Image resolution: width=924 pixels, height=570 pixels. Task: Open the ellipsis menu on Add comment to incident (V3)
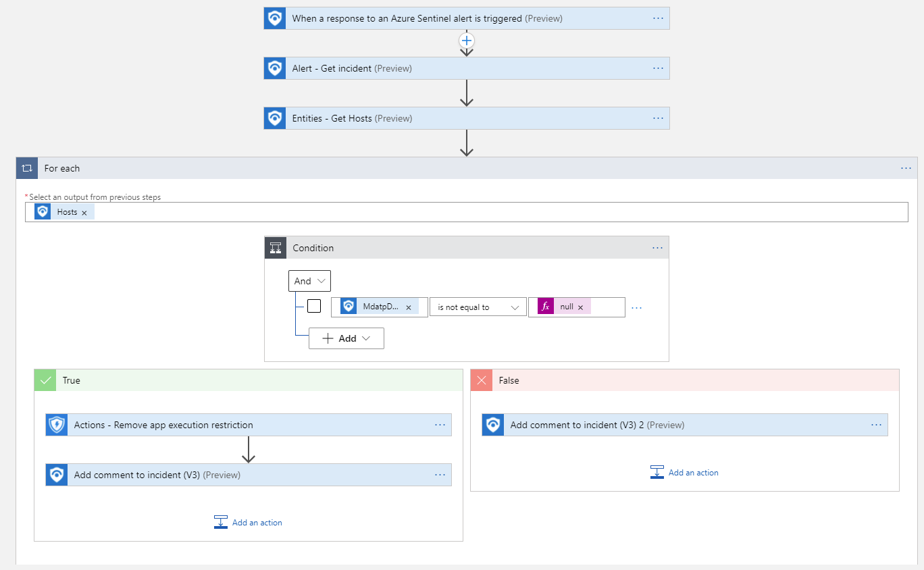(440, 475)
